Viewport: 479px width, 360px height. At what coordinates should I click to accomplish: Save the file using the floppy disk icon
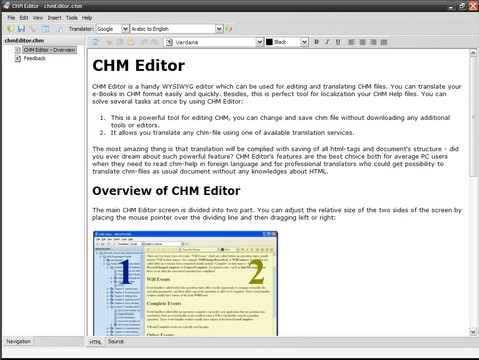click(21, 29)
